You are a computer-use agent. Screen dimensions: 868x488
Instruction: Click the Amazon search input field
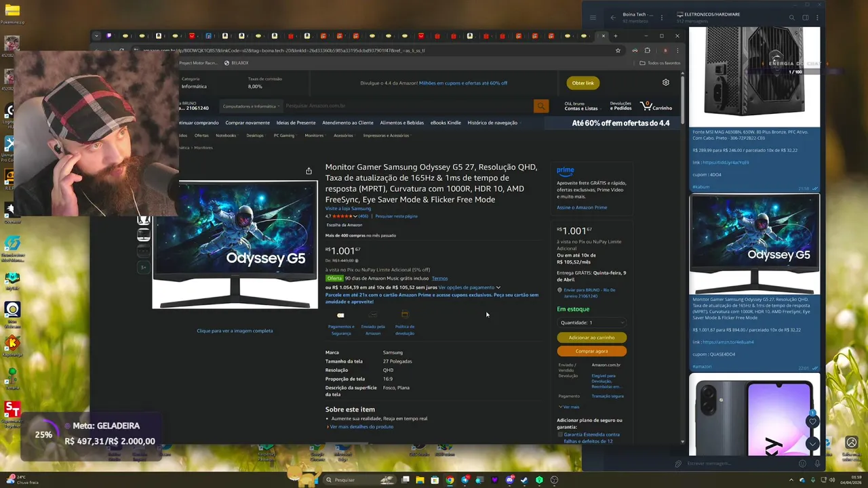[408, 106]
